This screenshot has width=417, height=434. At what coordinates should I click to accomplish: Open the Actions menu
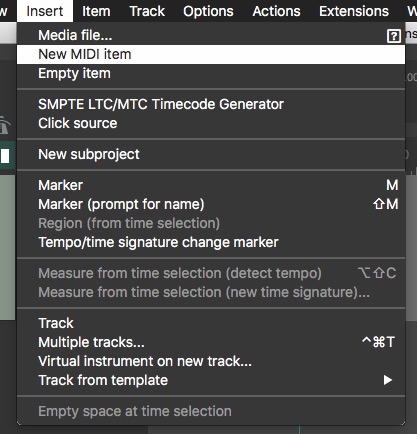(276, 11)
